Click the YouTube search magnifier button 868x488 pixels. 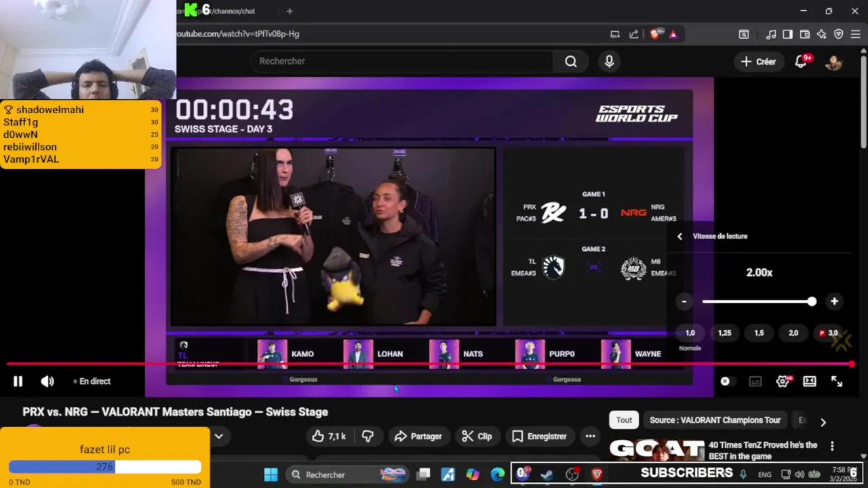(x=571, y=62)
